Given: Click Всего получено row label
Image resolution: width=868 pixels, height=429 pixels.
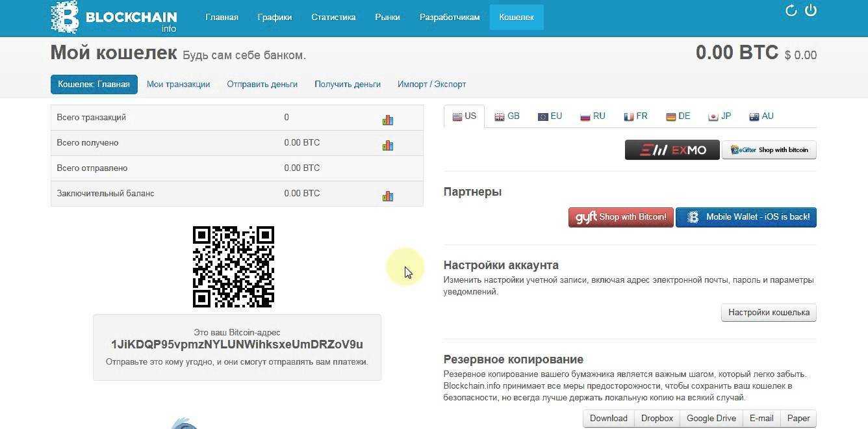Looking at the screenshot, I should 88,143.
